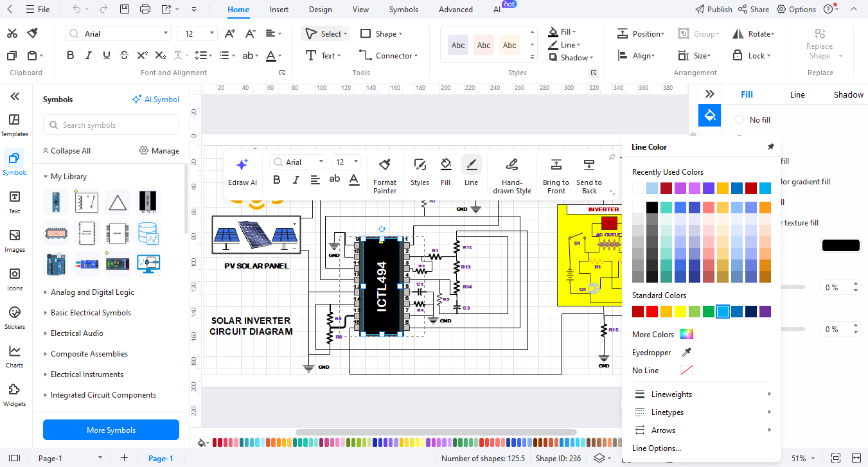Click the Format Painter brush in Clipboard group
The image size is (868, 467).
[32, 33]
